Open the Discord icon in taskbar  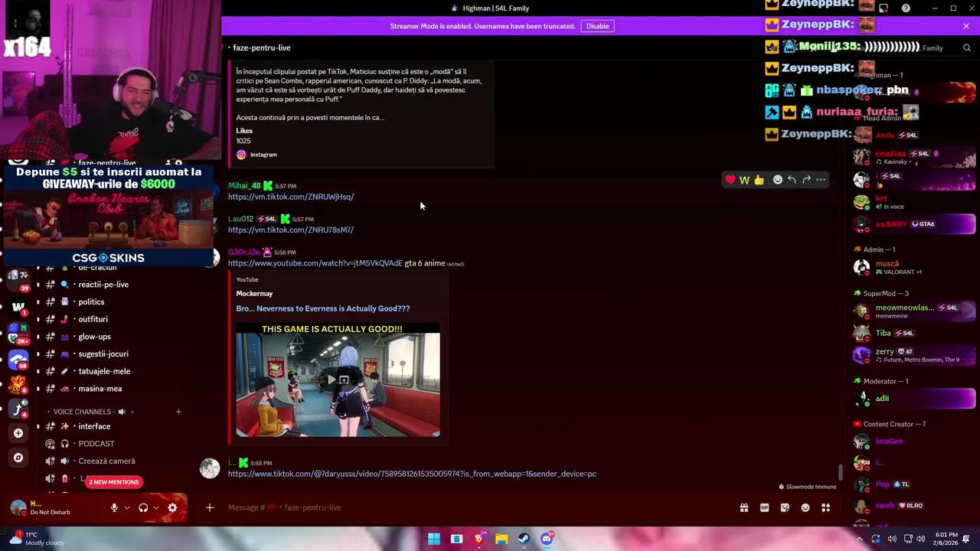point(547,539)
